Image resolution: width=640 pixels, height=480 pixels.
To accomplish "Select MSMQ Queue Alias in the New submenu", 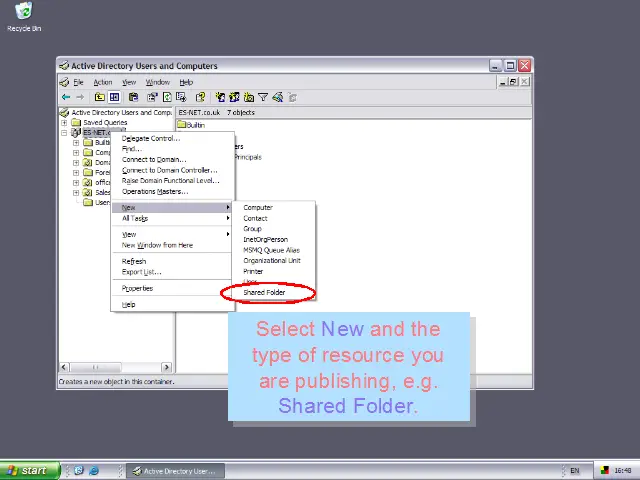I will click(273, 250).
